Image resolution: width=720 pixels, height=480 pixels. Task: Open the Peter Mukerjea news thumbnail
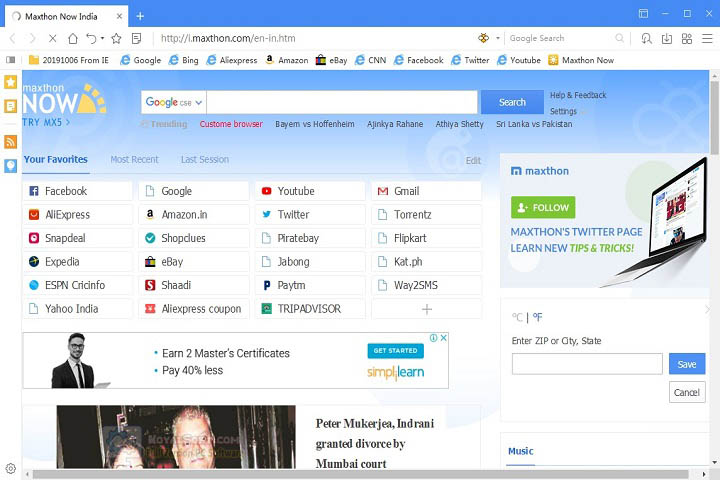176,437
